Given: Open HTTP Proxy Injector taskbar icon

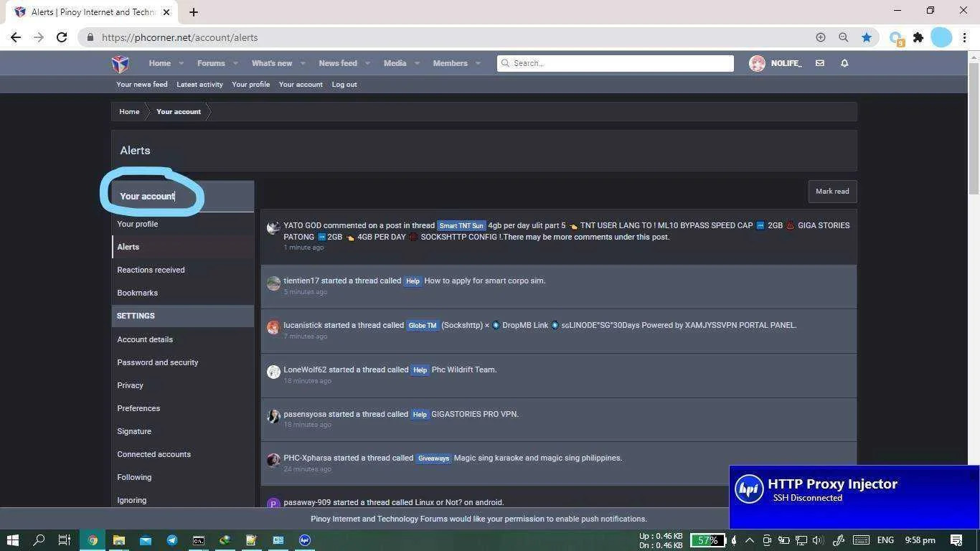Looking at the screenshot, I should [x=305, y=540].
